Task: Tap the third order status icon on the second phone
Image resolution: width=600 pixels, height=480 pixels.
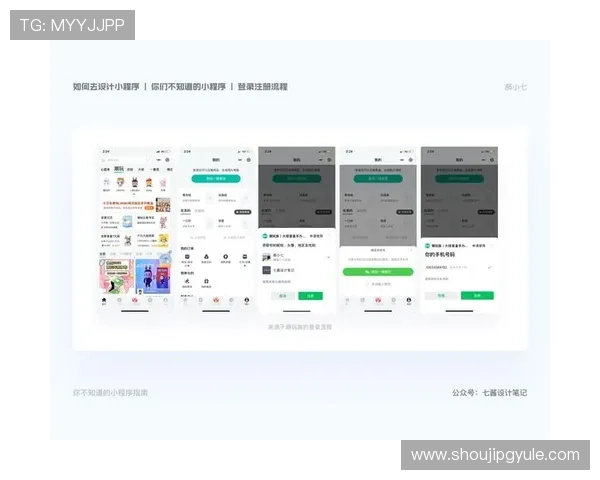Action: (x=226, y=257)
